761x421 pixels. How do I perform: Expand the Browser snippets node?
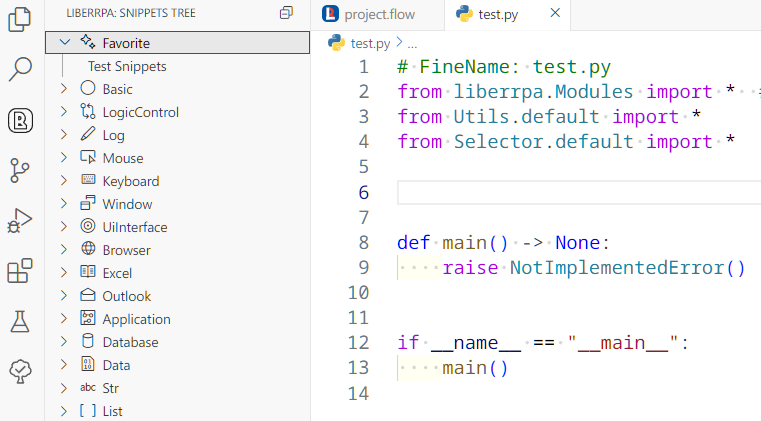[64, 250]
